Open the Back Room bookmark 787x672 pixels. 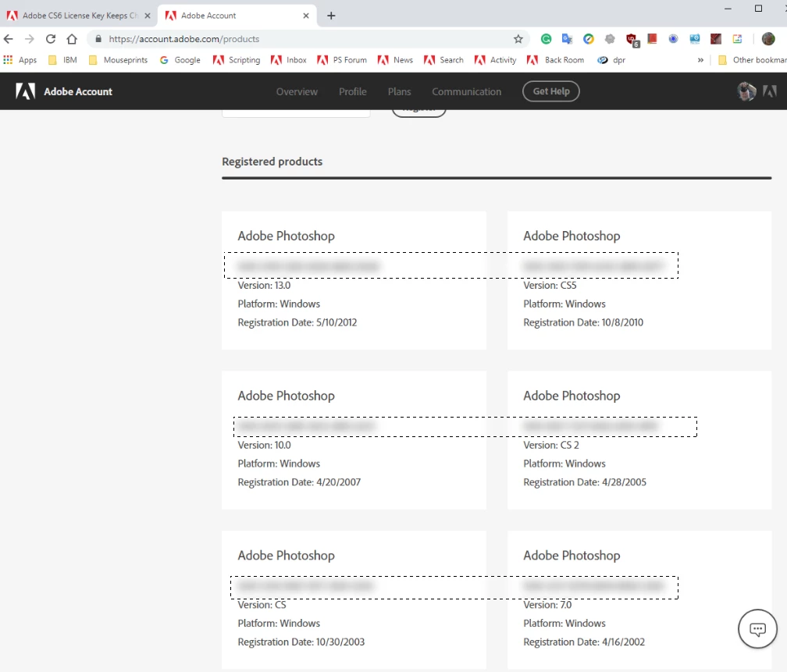coord(555,60)
